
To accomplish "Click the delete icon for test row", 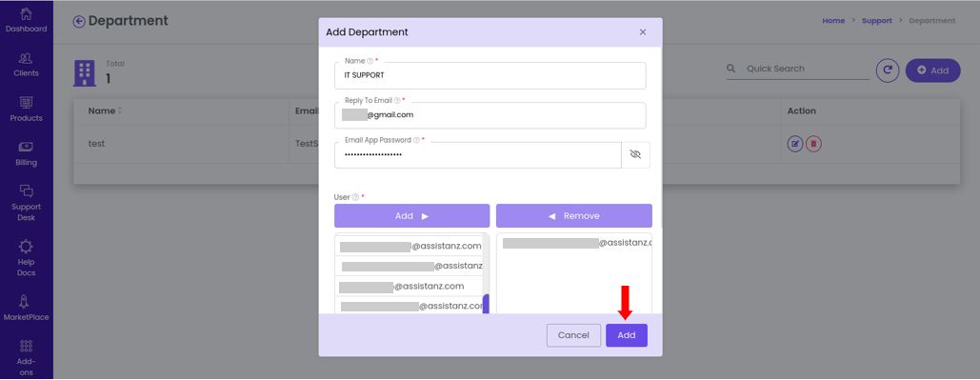I will (813, 144).
